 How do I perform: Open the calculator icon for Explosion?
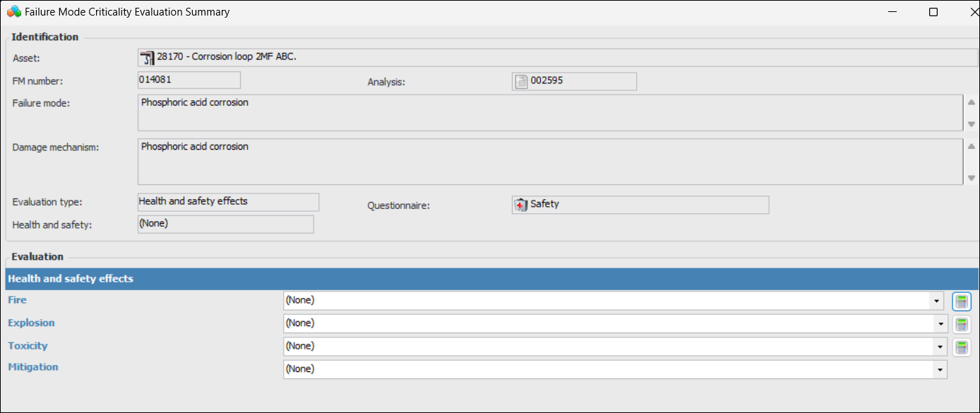pyautogui.click(x=961, y=325)
